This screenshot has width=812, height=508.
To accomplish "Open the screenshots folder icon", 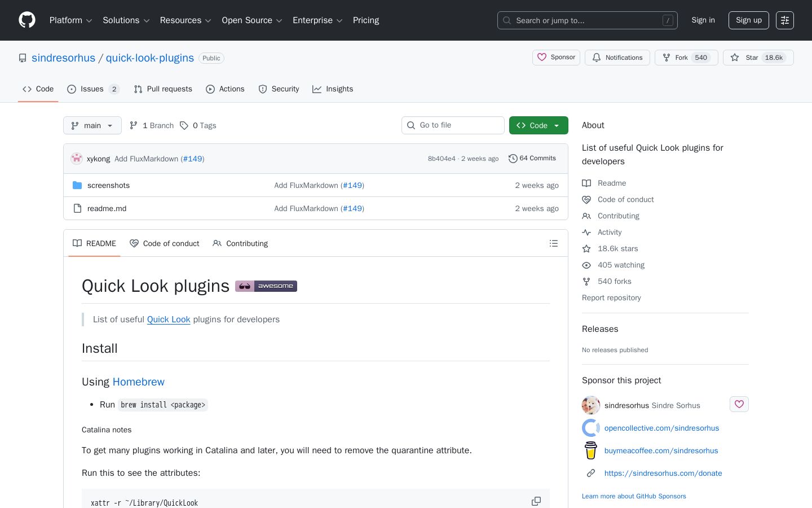I will [77, 185].
